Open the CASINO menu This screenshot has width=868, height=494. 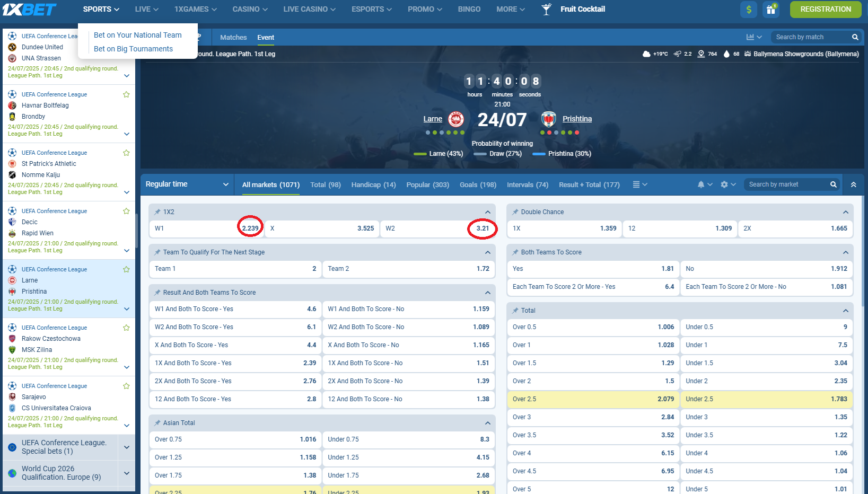pyautogui.click(x=250, y=9)
